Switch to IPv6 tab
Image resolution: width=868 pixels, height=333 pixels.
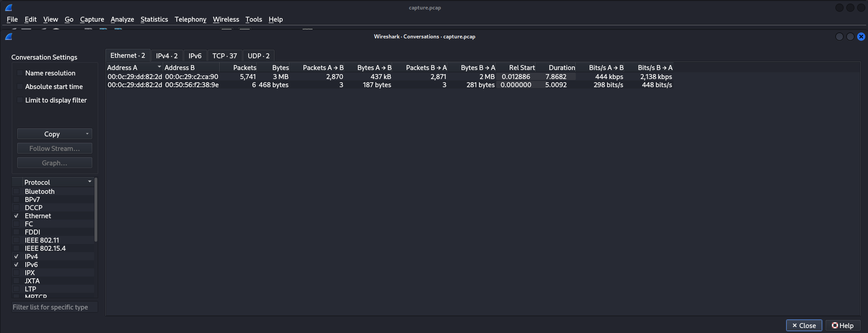click(x=195, y=56)
